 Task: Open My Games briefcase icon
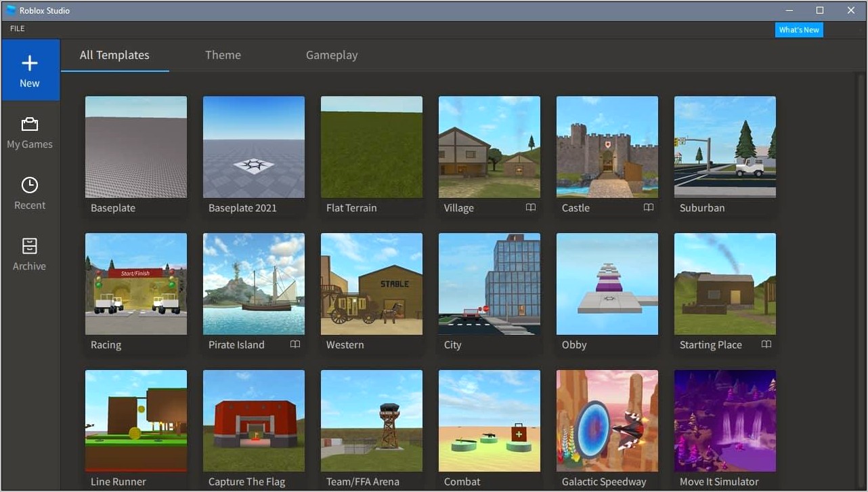[30, 124]
